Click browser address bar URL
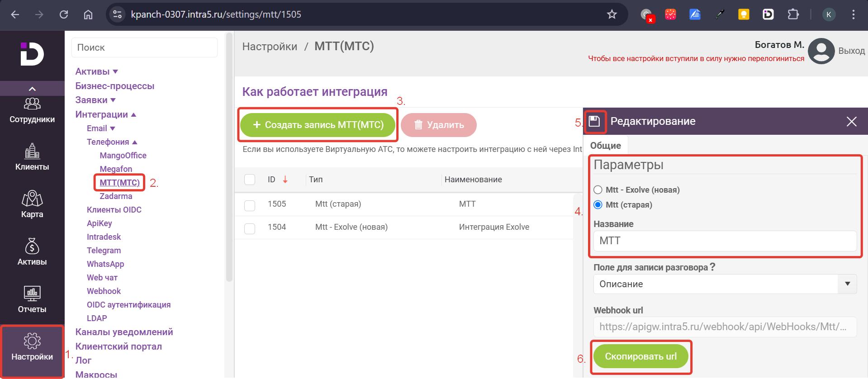The height and width of the screenshot is (379, 868). 216,14
